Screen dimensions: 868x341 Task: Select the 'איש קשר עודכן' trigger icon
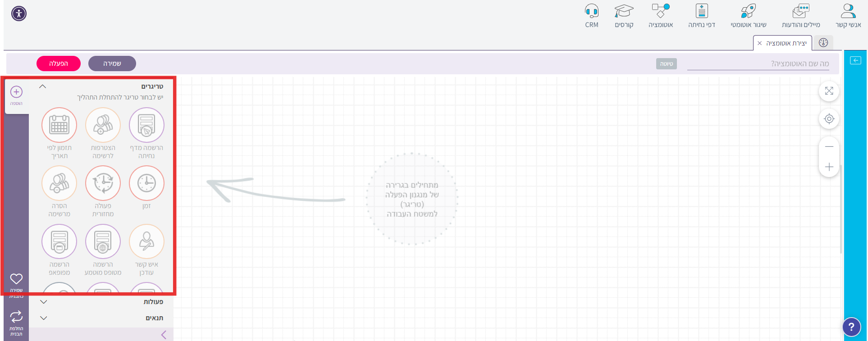click(x=146, y=242)
